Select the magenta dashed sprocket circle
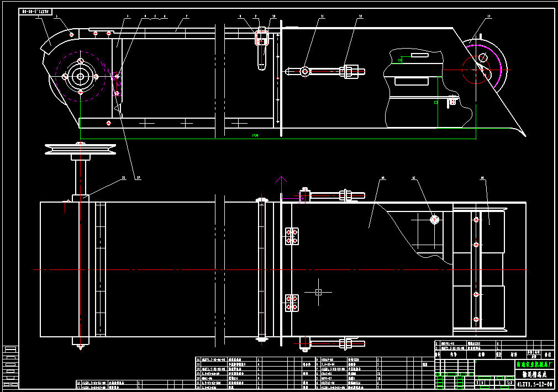This screenshot has width=558, height=392. pos(81,77)
